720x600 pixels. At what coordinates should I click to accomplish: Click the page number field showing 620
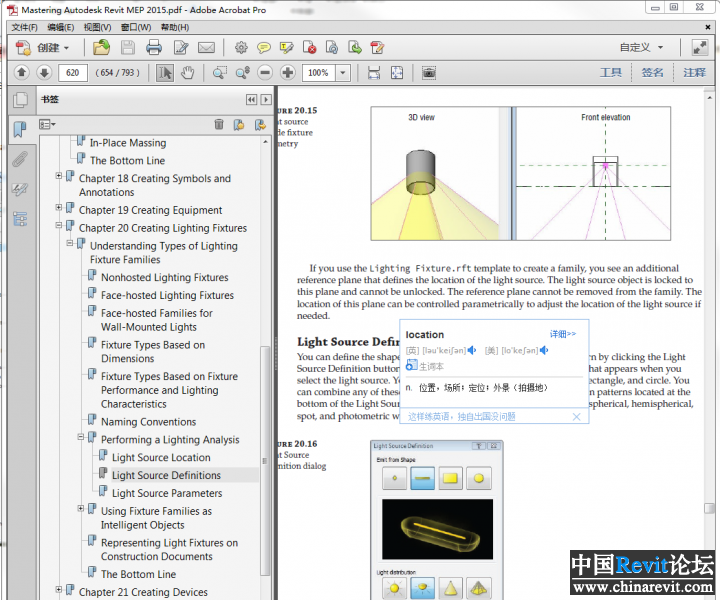73,73
